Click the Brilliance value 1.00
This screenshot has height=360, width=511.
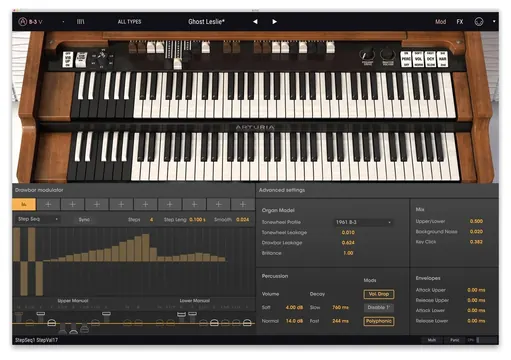point(348,253)
